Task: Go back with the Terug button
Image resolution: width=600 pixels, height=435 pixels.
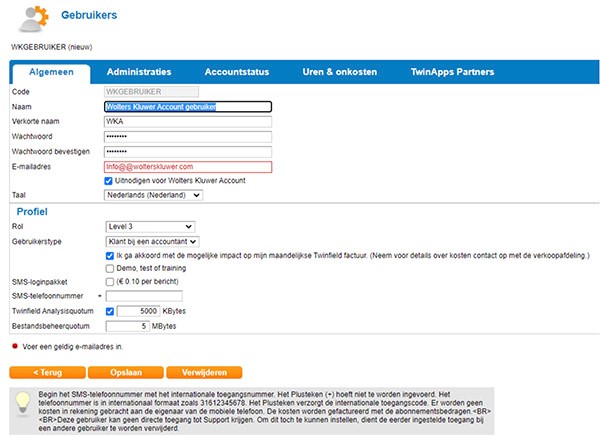Action: tap(47, 372)
